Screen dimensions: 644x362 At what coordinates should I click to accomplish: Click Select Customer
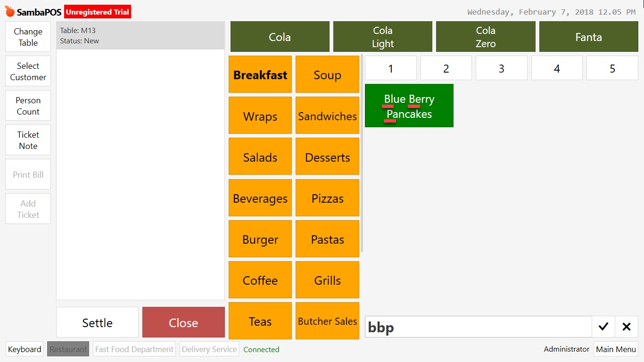[x=28, y=71]
